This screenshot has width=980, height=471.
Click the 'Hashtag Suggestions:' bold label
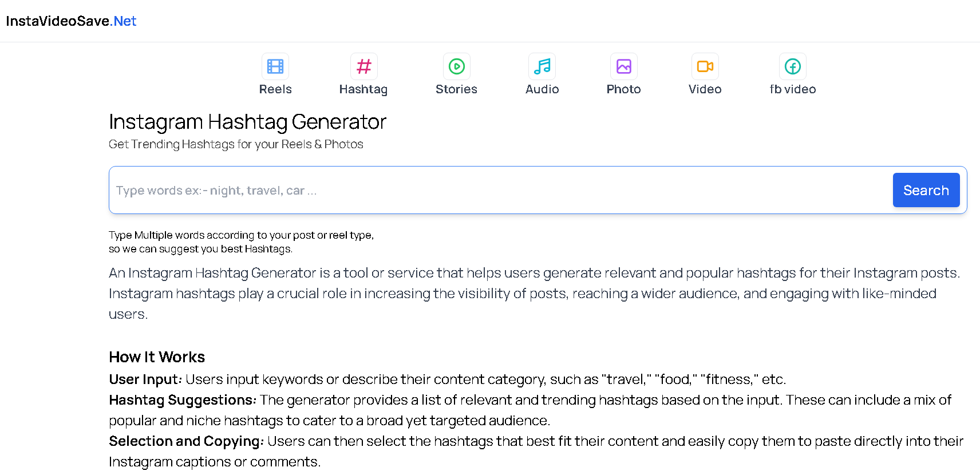click(183, 400)
